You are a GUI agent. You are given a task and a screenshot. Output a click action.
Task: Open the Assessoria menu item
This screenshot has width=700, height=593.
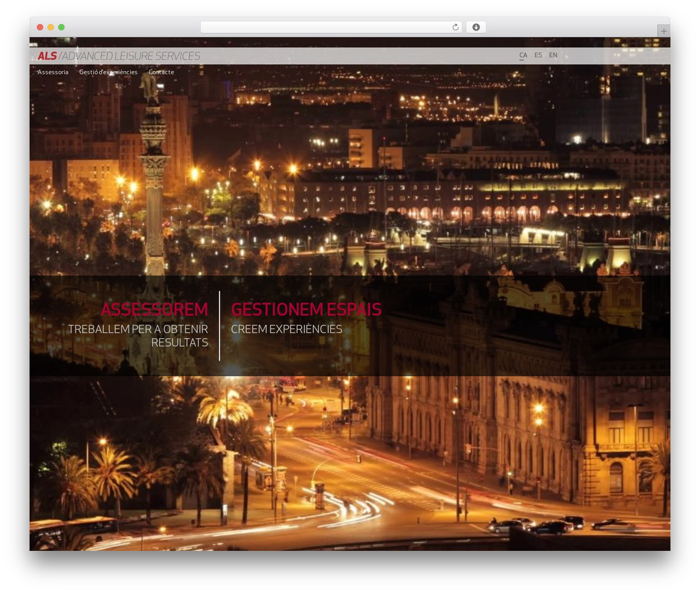[53, 72]
